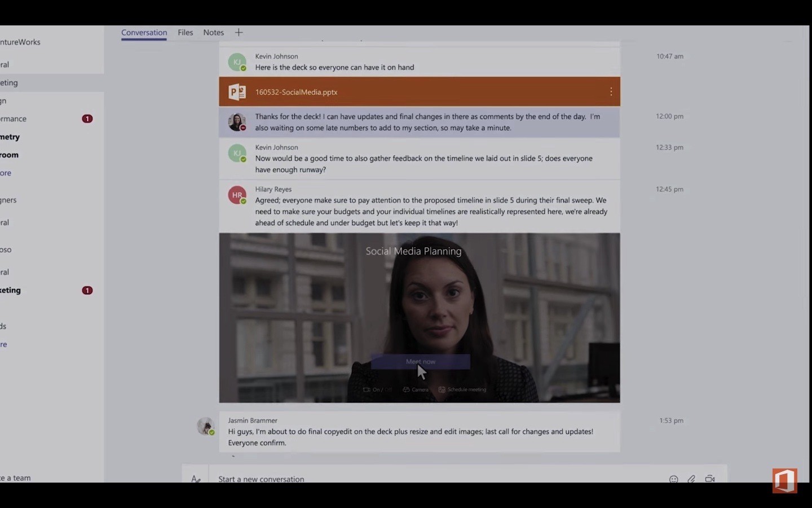812x508 pixels.
Task: Open the PowerPoint file icon for 160532-SocialMedia
Action: pos(237,92)
